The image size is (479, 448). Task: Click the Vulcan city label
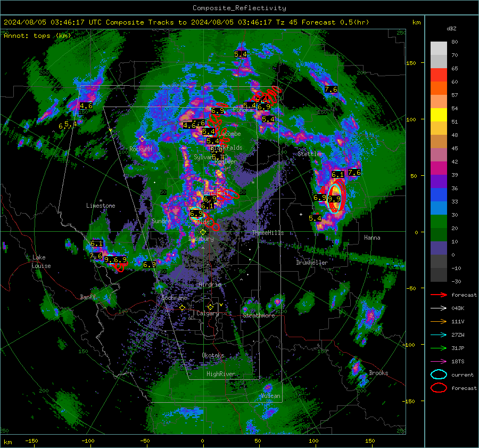click(x=270, y=396)
